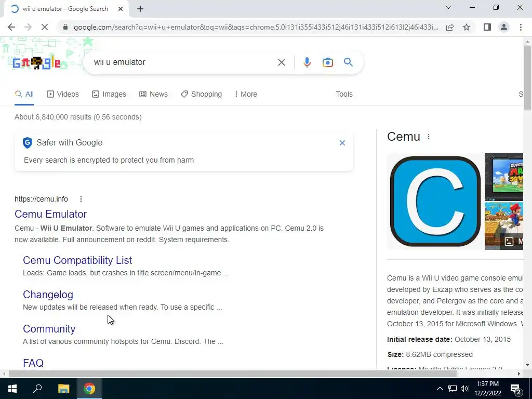Click the Chrome taskbar icon

point(89,389)
